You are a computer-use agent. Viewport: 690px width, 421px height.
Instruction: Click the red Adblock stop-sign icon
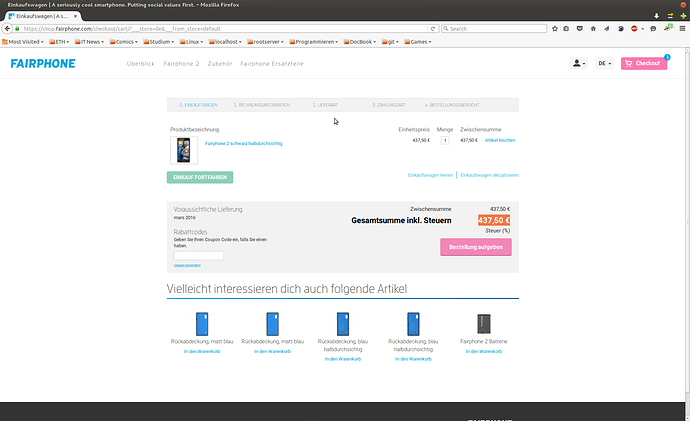click(x=634, y=29)
